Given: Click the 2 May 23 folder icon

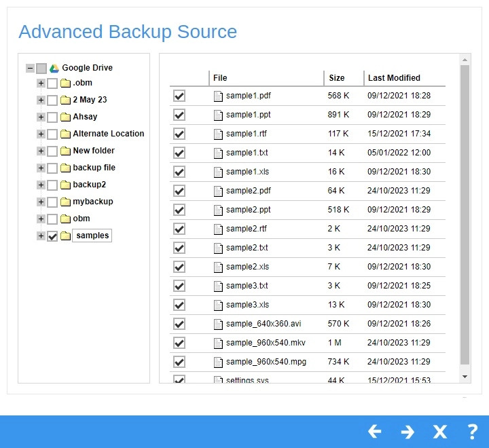Looking at the screenshot, I should coord(65,100).
